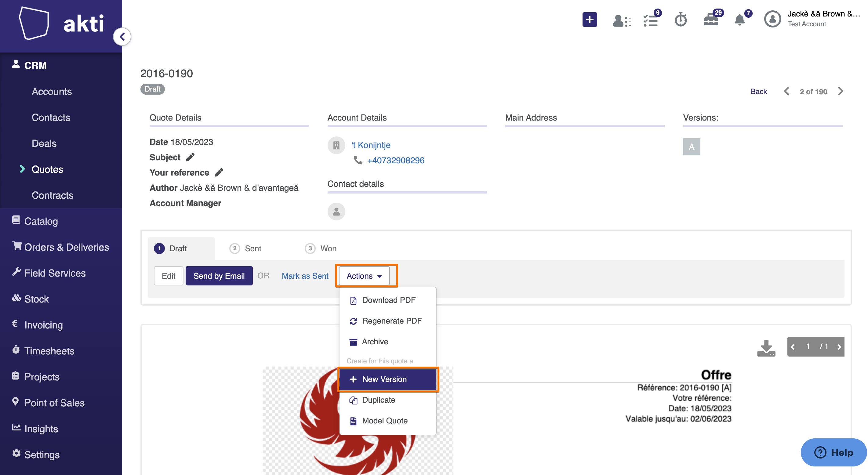Click Send by Email button
Screen dimensions: 868x475
(219, 276)
